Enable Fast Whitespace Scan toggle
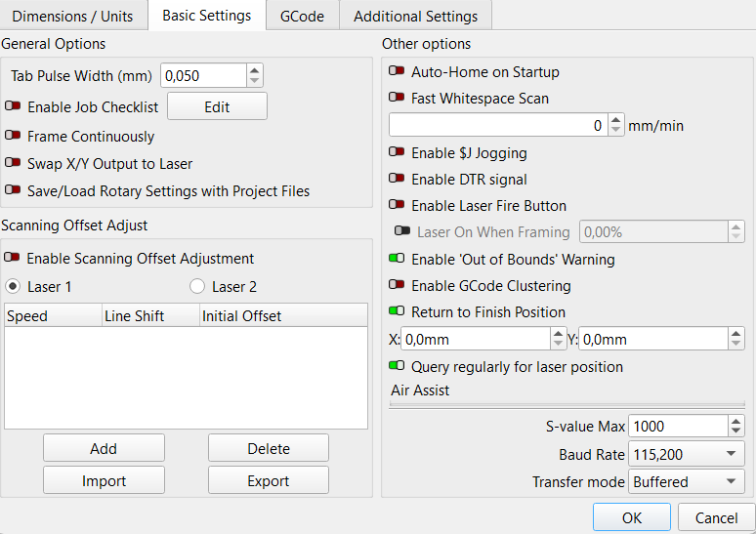 click(398, 99)
